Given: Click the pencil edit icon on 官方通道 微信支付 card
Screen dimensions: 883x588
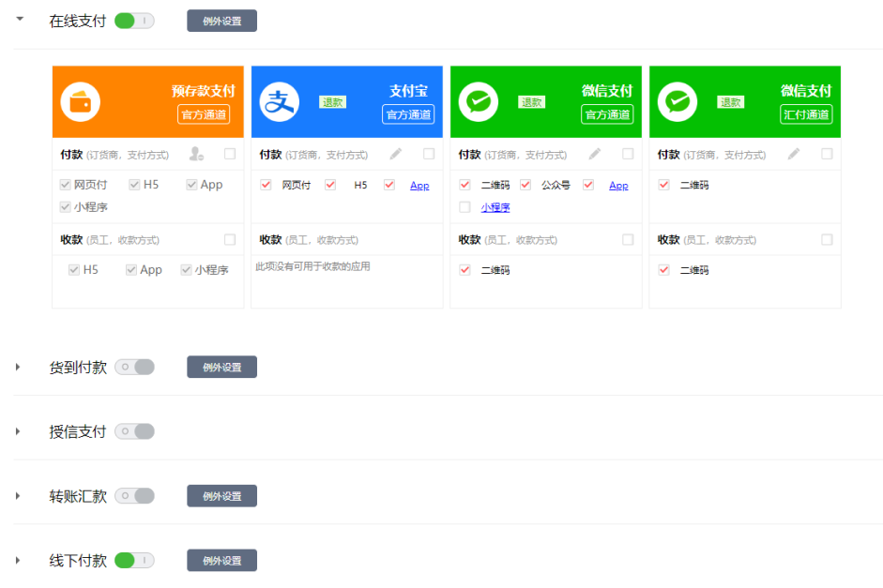Looking at the screenshot, I should tap(594, 153).
